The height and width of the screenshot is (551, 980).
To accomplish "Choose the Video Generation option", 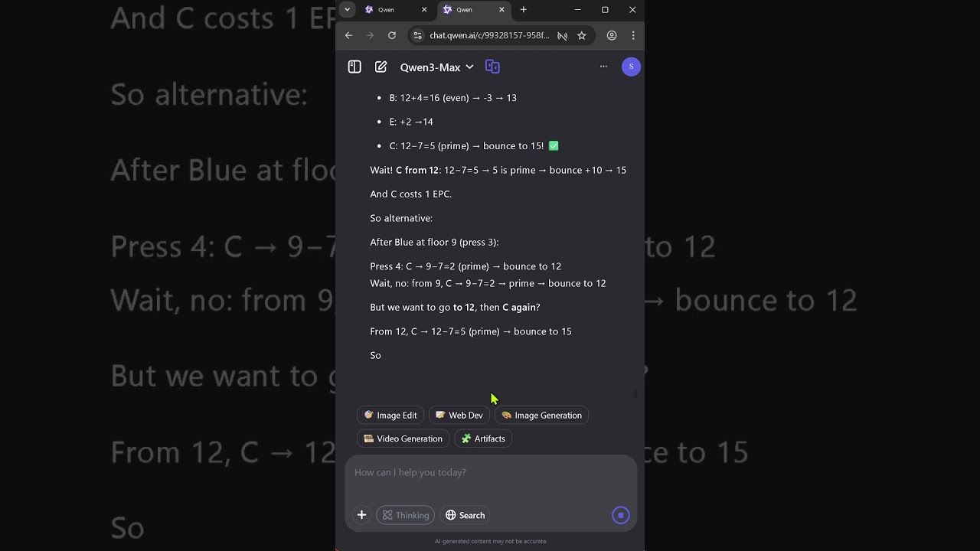I will coord(403,439).
